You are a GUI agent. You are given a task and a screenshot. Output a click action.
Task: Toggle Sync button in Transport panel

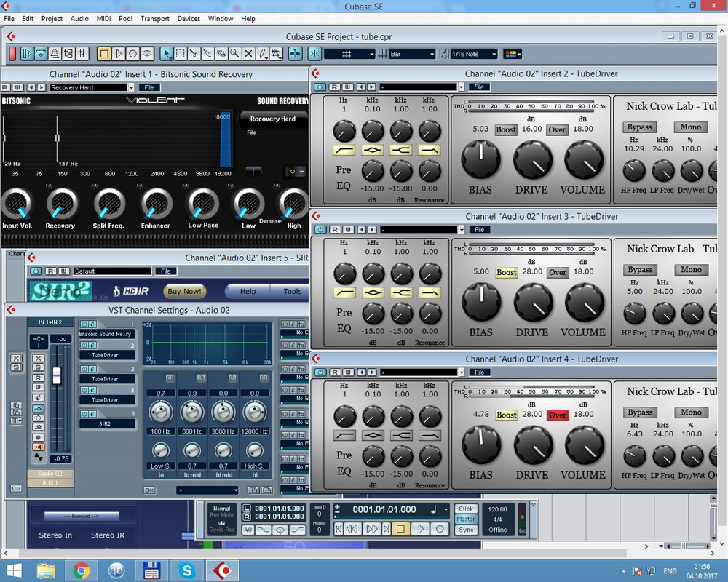(466, 530)
